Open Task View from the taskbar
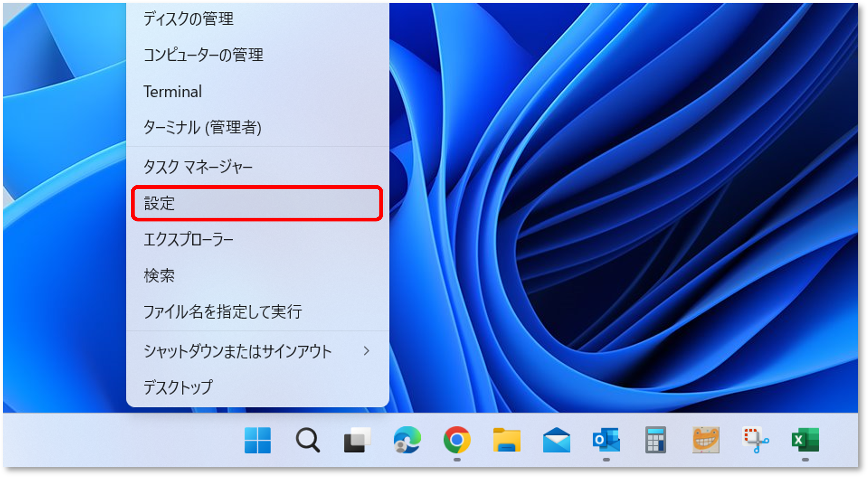The width and height of the screenshot is (868, 477). click(x=357, y=440)
